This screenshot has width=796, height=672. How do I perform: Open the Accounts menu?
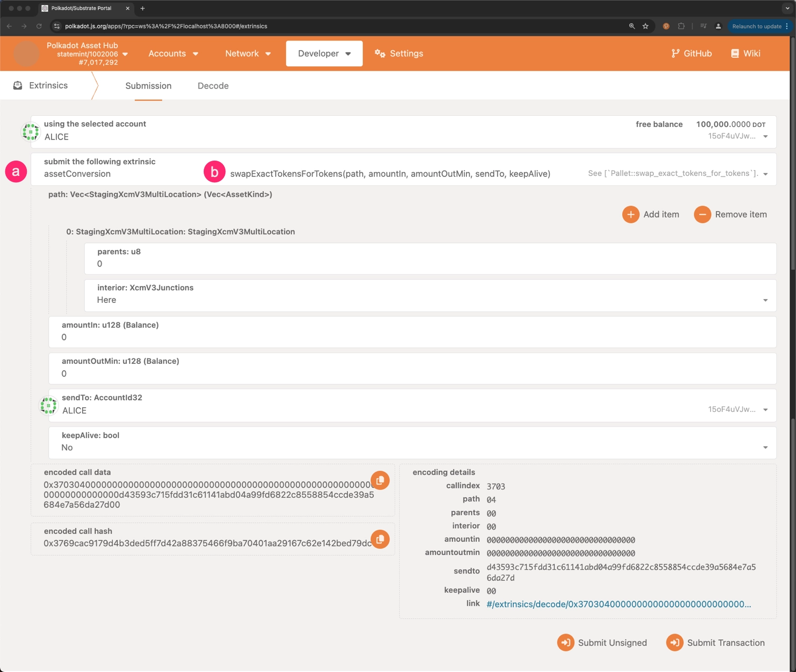[173, 54]
